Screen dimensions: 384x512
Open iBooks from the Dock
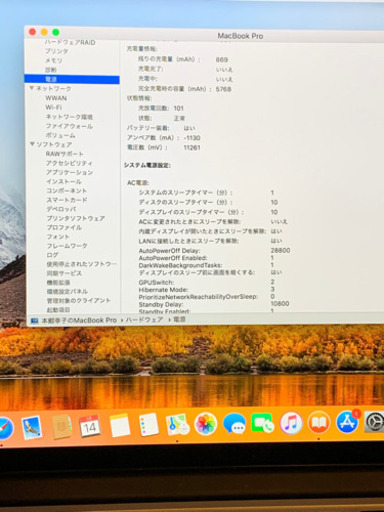[319, 422]
